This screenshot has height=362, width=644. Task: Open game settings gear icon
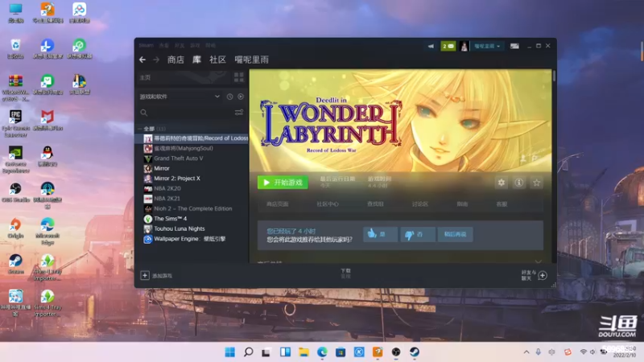(x=501, y=183)
